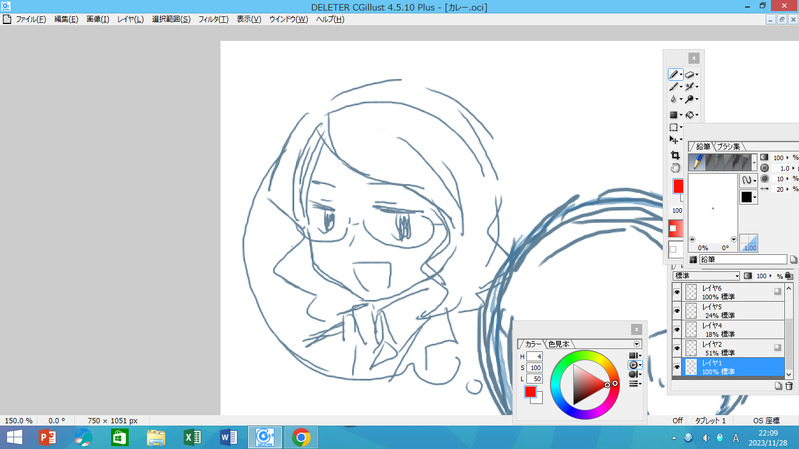Switch to the 色見本 tab

click(559, 344)
